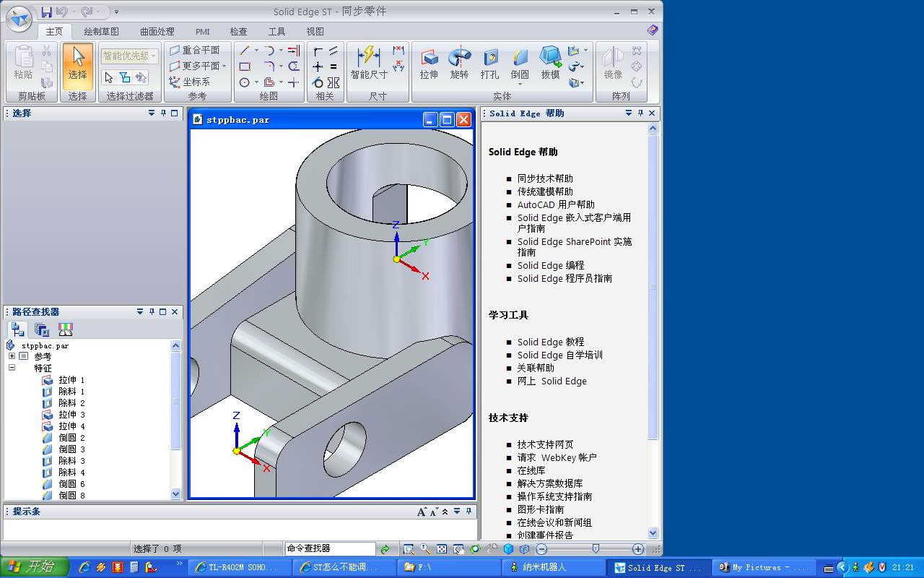The width and height of the screenshot is (924, 578).
Task: Open the sensors gauge tab in PathFinder
Action: click(x=66, y=329)
